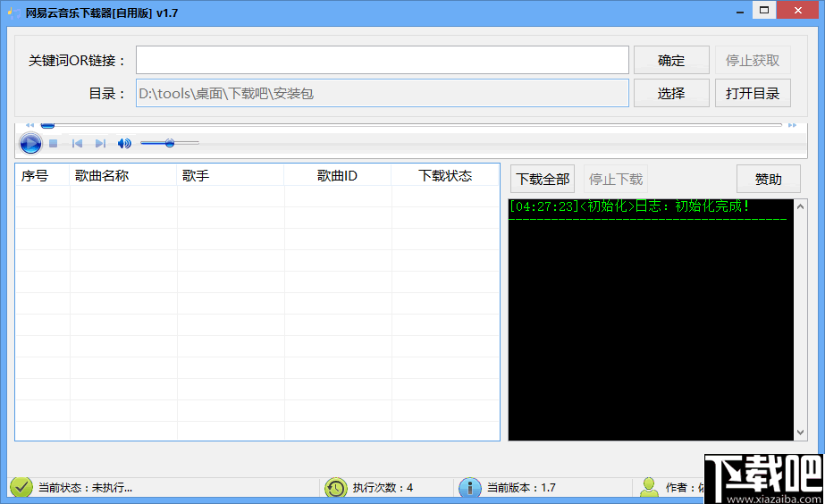Confirm the search with the 确定 button
This screenshot has width=825, height=504.
tap(671, 60)
